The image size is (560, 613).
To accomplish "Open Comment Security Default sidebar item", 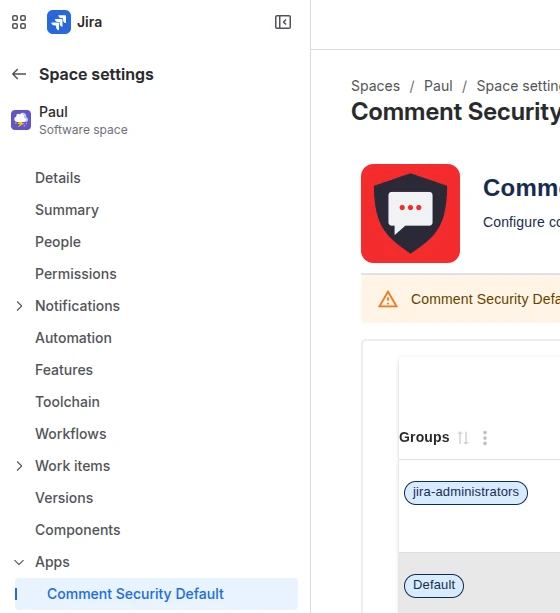I will pyautogui.click(x=156, y=594).
